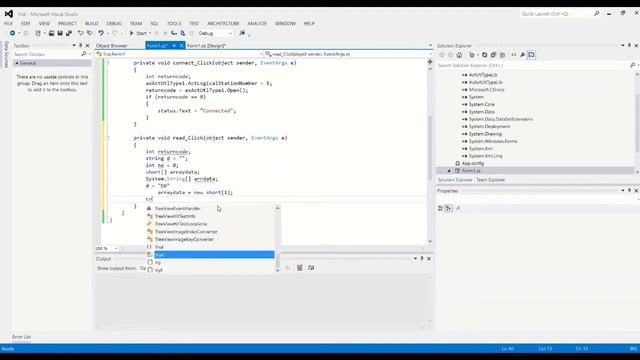
Task: Click the Show All Files icon in Solution Explorer
Action: tap(502, 55)
